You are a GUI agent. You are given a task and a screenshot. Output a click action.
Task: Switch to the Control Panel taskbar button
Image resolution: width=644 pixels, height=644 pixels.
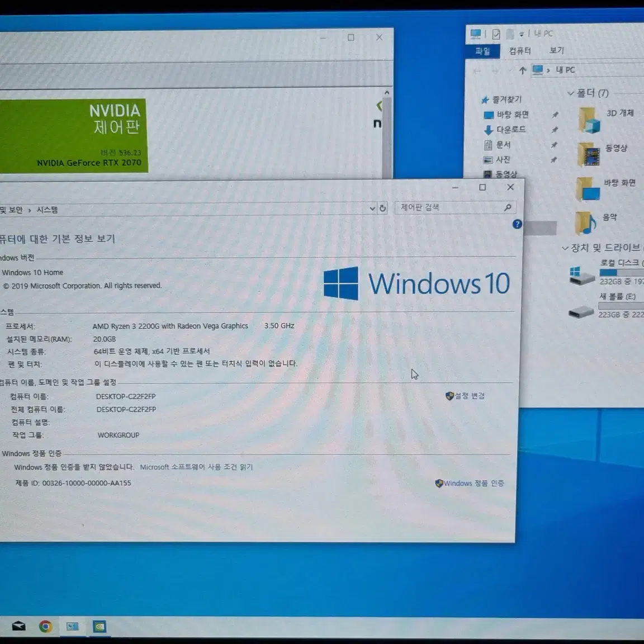point(72,626)
